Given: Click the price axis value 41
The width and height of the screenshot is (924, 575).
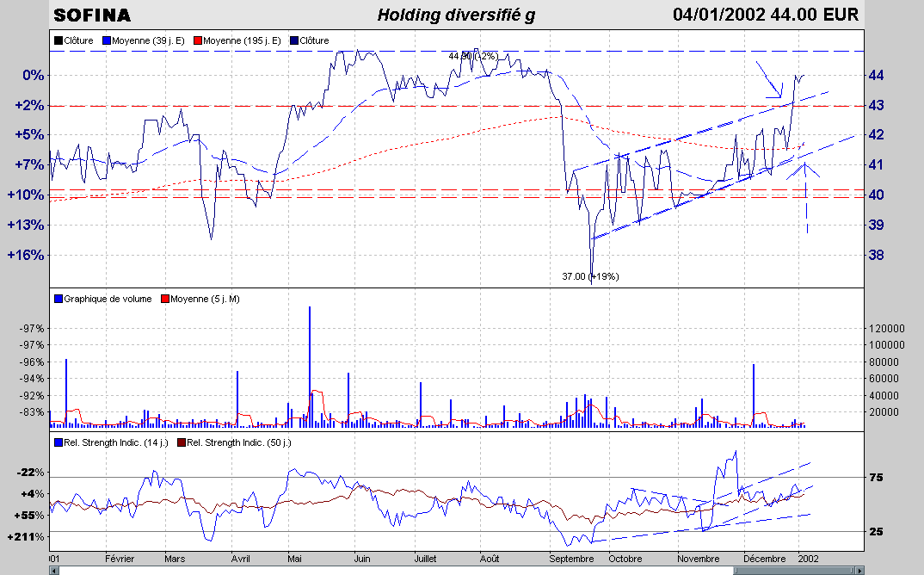Looking at the screenshot, I should click(876, 165).
